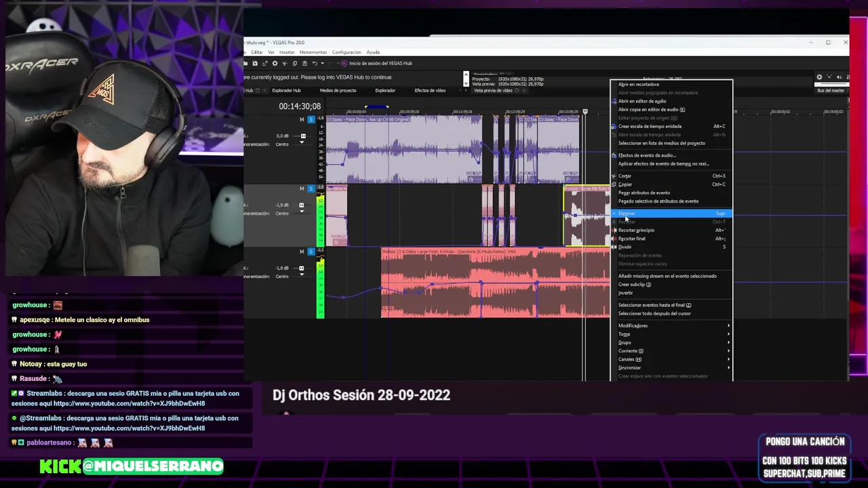This screenshot has width=868, height=488.
Task: Mute the Mahoc 13 Questions track
Action: [x=302, y=251]
